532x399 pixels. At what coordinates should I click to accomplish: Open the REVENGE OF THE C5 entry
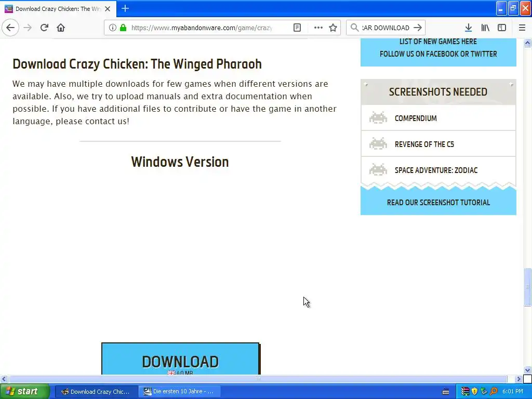click(x=438, y=144)
